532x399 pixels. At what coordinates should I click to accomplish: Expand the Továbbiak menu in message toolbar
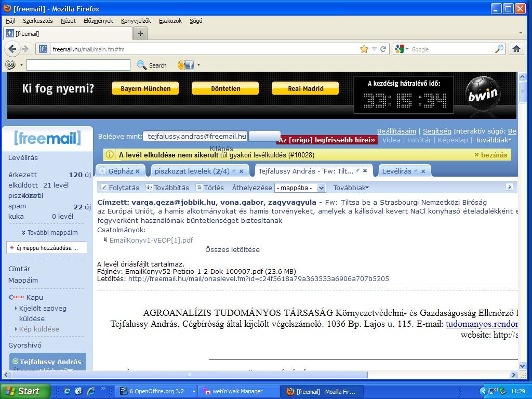click(351, 188)
